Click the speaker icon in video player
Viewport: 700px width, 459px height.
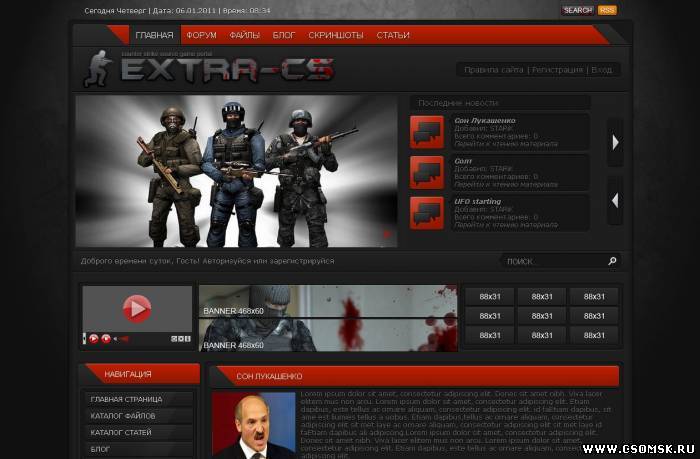115,339
